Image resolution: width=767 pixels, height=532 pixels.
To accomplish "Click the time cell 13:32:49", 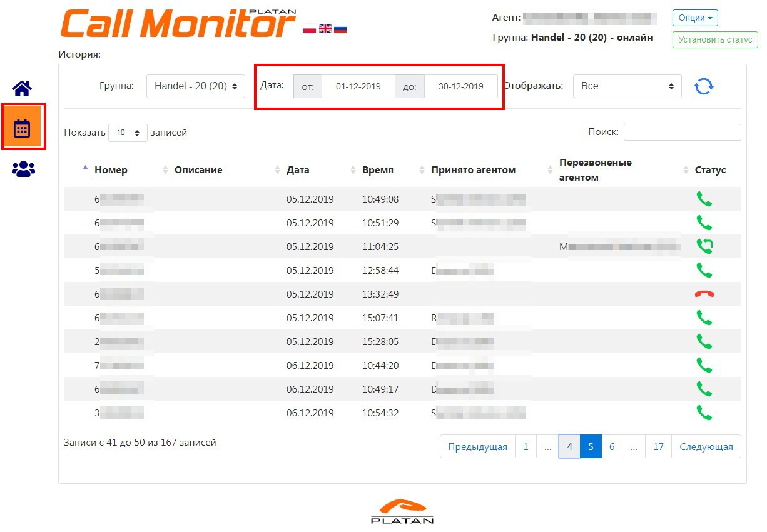I will click(380, 294).
